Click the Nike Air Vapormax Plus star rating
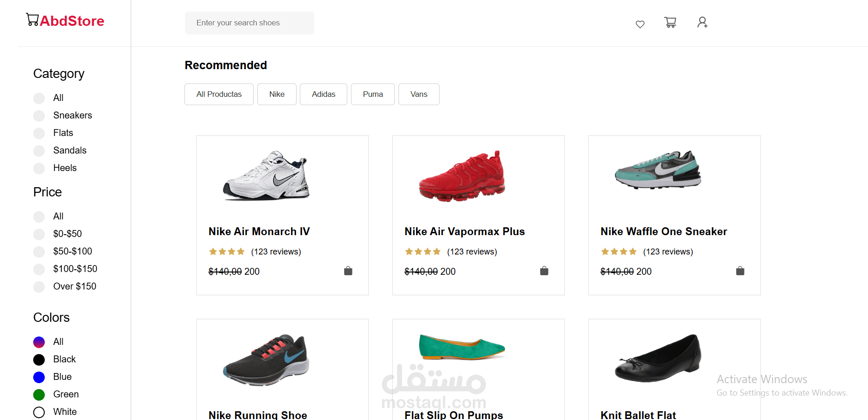868x420 pixels. tap(422, 252)
